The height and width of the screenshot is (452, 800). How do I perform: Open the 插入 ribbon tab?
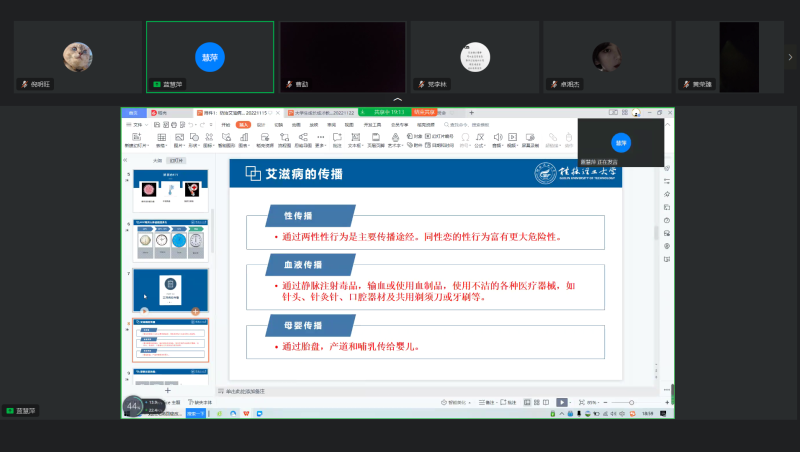point(242,125)
